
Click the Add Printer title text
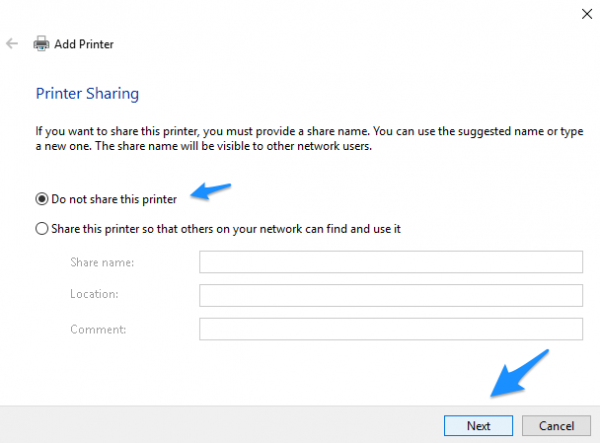(84, 44)
